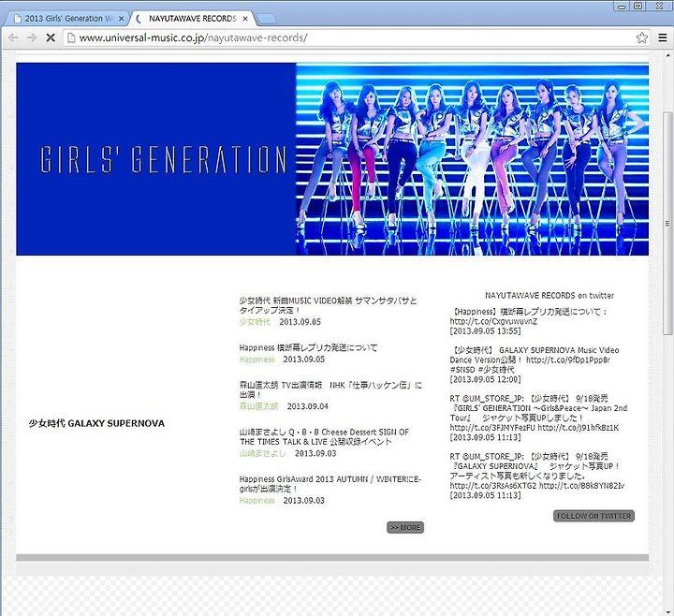Image resolution: width=674 pixels, height=616 pixels.
Task: Minimize the browser window
Action: pyautogui.click(x=622, y=6)
